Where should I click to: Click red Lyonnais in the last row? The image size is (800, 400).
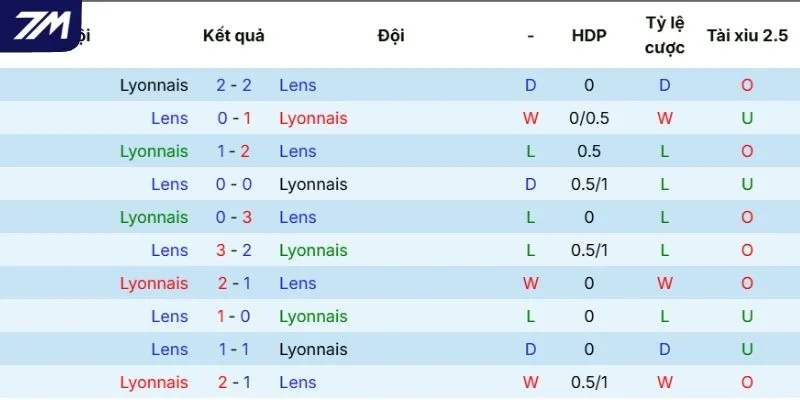pos(154,383)
